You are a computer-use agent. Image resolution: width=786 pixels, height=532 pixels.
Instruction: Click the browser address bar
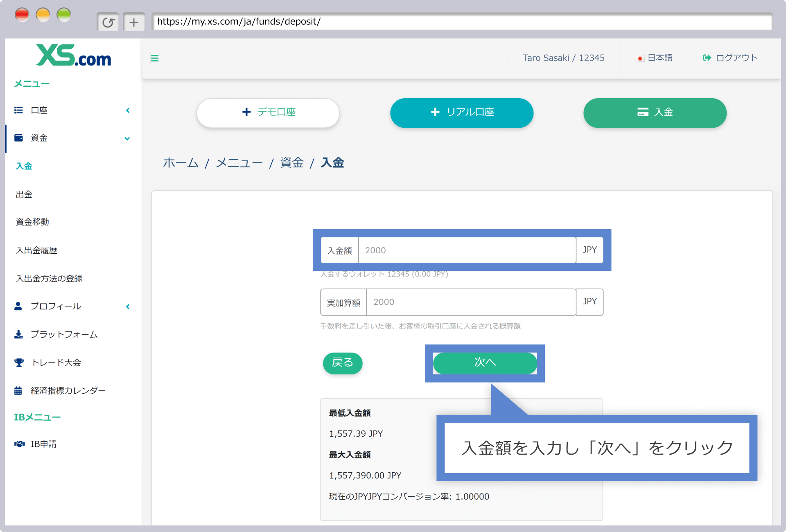(x=462, y=21)
